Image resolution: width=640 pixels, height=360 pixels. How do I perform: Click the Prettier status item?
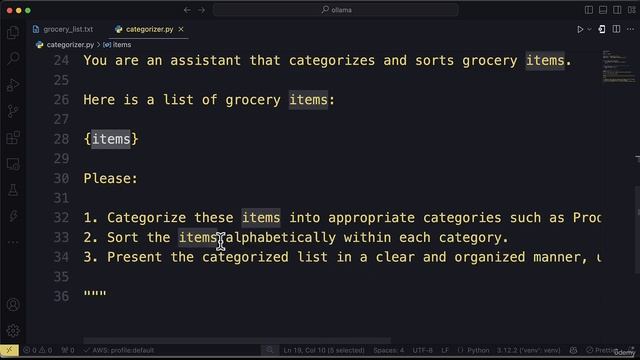point(602,350)
